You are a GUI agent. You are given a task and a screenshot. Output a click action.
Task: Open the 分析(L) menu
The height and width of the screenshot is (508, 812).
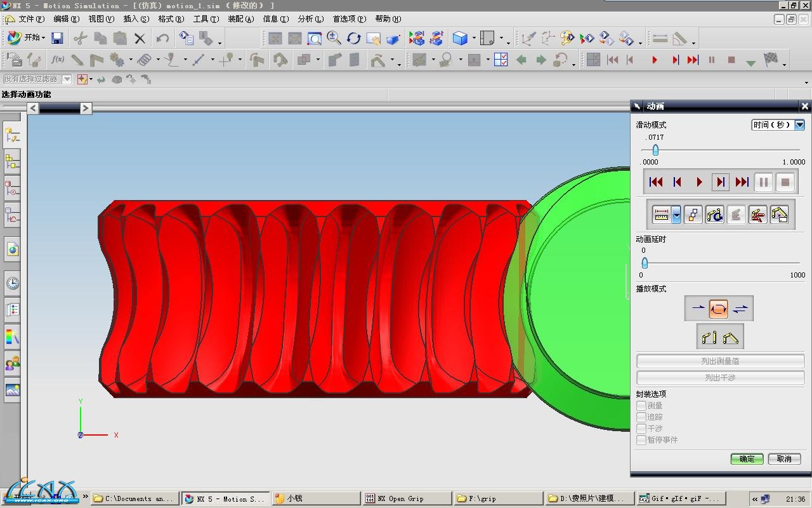[310, 19]
